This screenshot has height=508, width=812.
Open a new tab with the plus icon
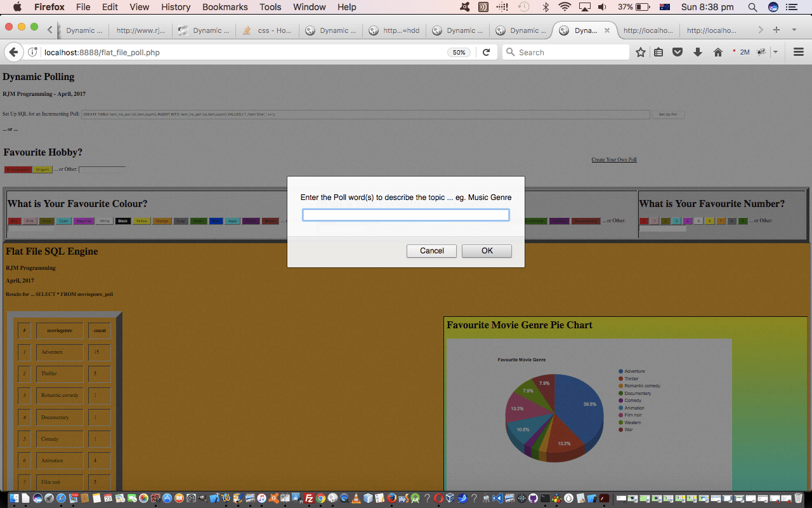point(776,30)
